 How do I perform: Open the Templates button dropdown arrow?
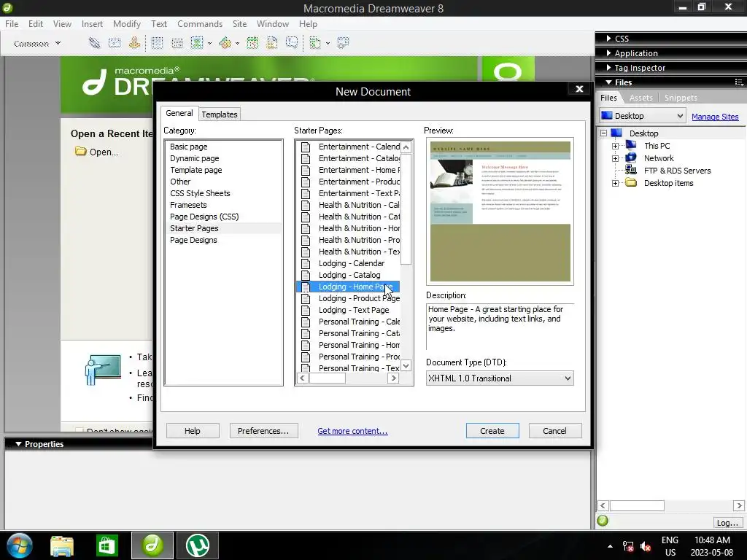coord(328,43)
